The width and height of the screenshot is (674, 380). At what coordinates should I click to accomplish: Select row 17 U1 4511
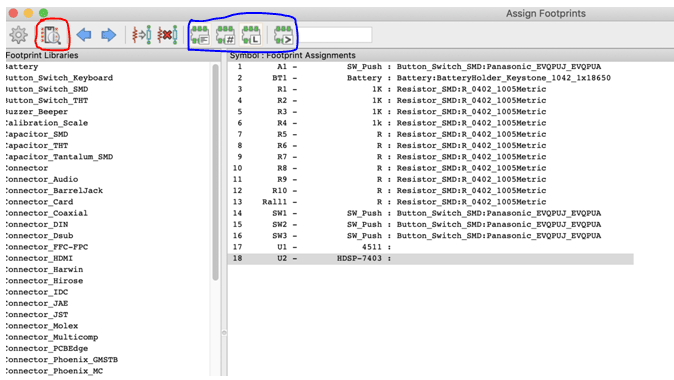pos(430,247)
